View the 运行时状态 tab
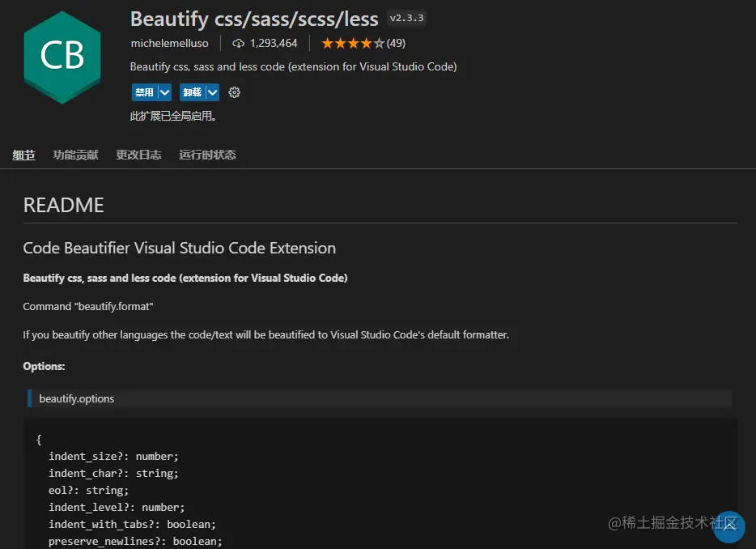The image size is (756, 549). click(x=207, y=154)
